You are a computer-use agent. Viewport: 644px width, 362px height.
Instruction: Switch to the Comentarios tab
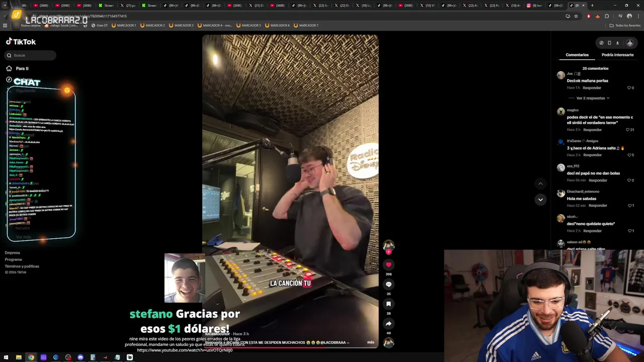(x=577, y=55)
